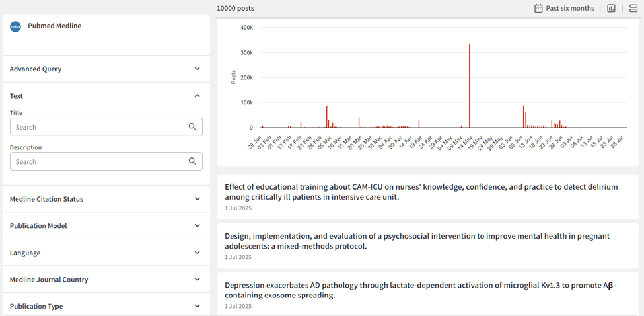The width and height of the screenshot is (644, 316).
Task: Expand Medline Journal Country filter
Action: 197,280
